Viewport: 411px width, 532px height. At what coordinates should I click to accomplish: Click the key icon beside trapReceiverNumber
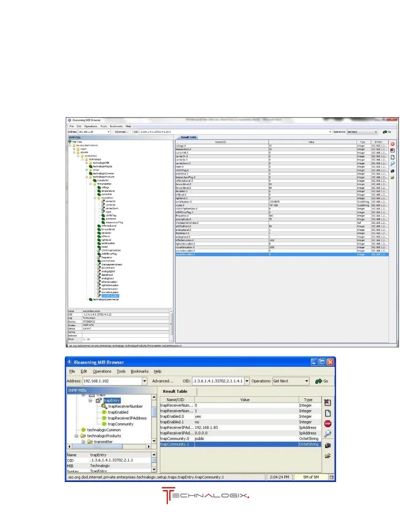point(104,406)
